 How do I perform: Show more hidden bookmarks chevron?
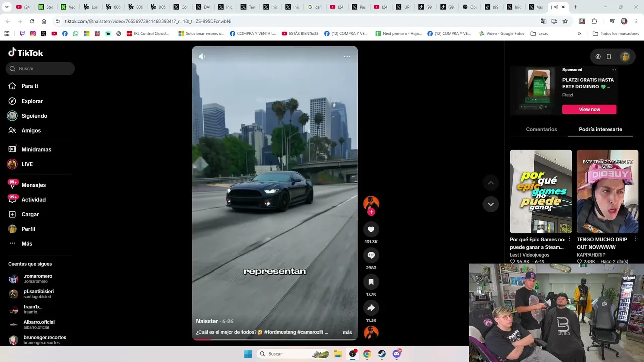click(579, 34)
